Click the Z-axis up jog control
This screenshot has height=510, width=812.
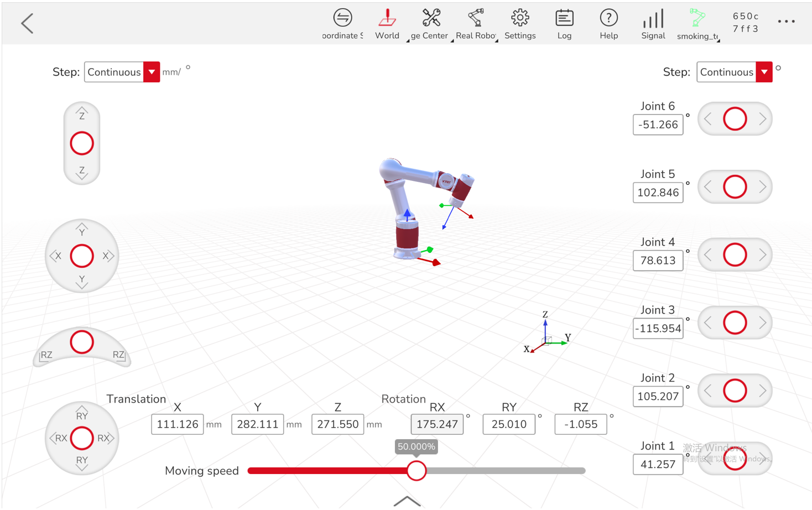click(81, 113)
